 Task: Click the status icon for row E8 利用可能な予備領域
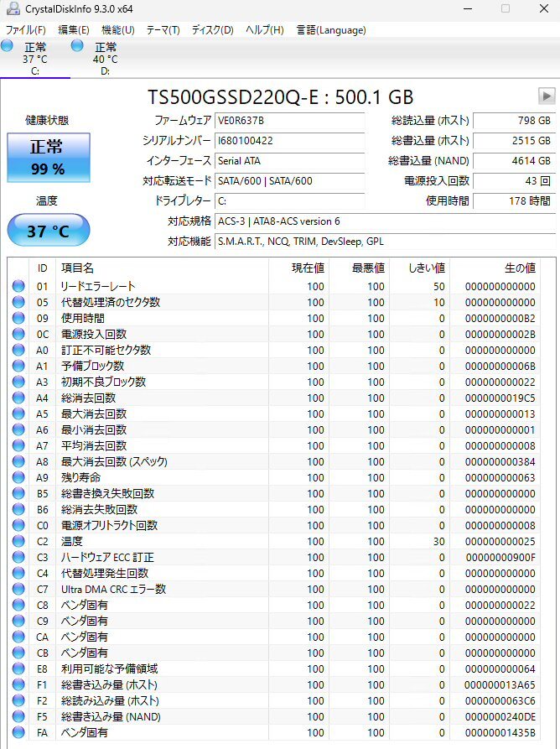click(18, 668)
